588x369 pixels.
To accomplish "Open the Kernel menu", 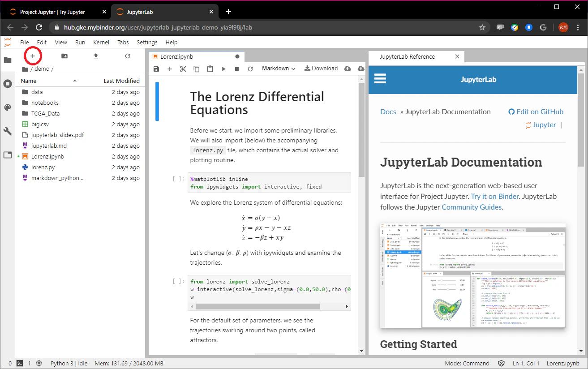I will pos(101,42).
